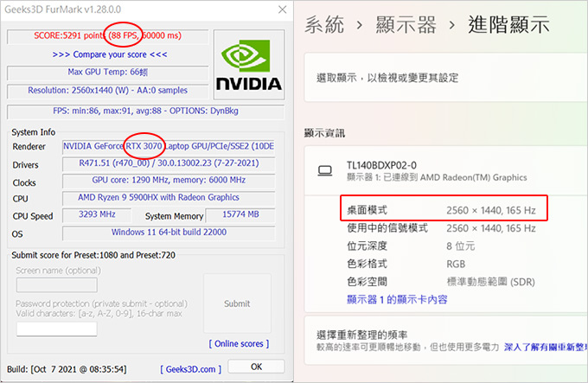Open the refresh rate learn-more link

[x=546, y=347]
